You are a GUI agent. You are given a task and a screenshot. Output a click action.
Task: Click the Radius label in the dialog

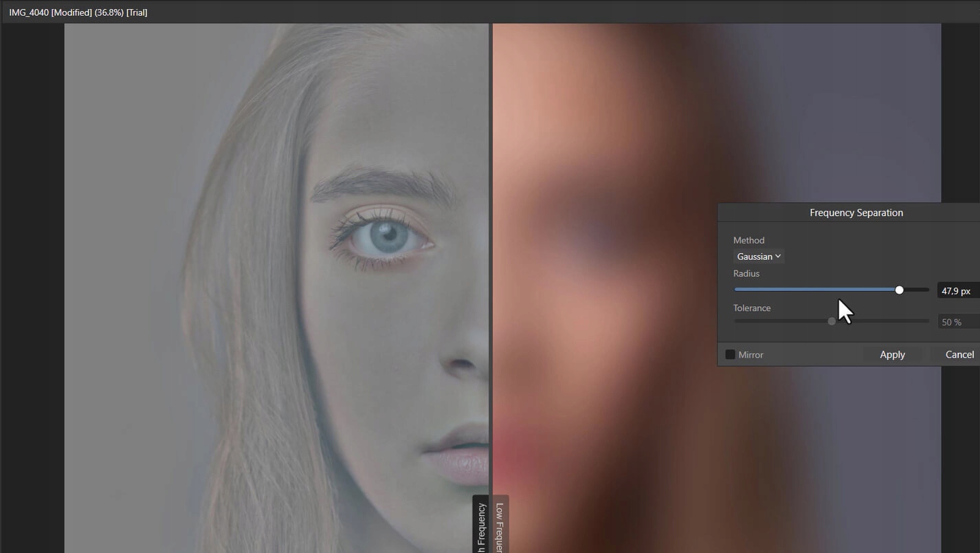[746, 274]
